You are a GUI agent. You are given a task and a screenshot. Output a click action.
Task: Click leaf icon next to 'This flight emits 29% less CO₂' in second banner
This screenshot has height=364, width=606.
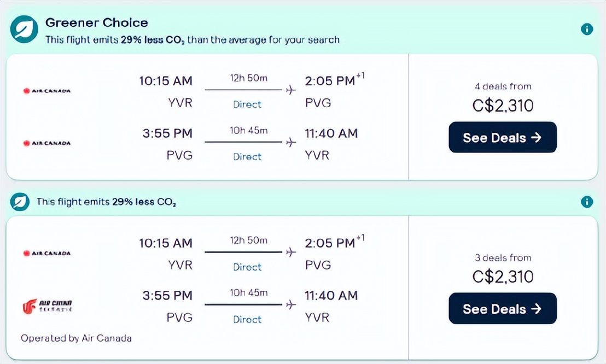(x=21, y=202)
